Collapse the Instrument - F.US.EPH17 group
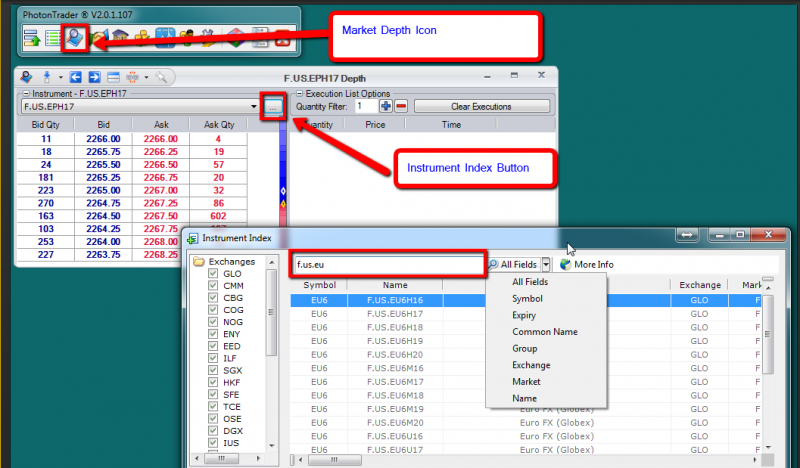The image size is (800, 468). (26, 94)
